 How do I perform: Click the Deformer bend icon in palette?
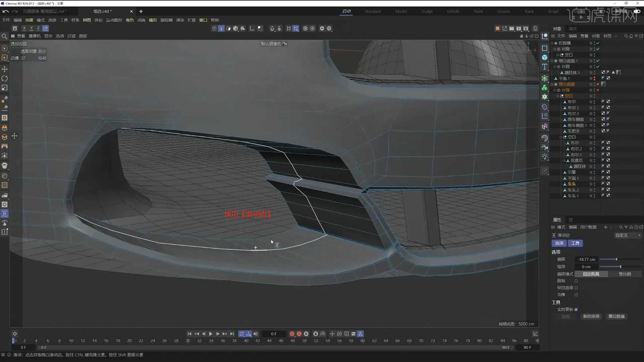pos(545,107)
